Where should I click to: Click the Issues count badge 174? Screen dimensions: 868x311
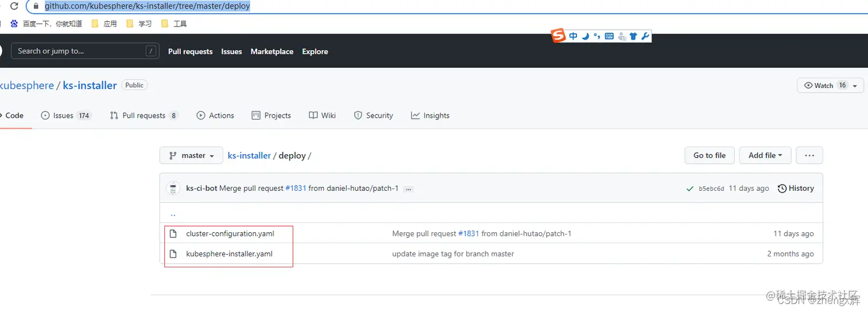(x=84, y=116)
